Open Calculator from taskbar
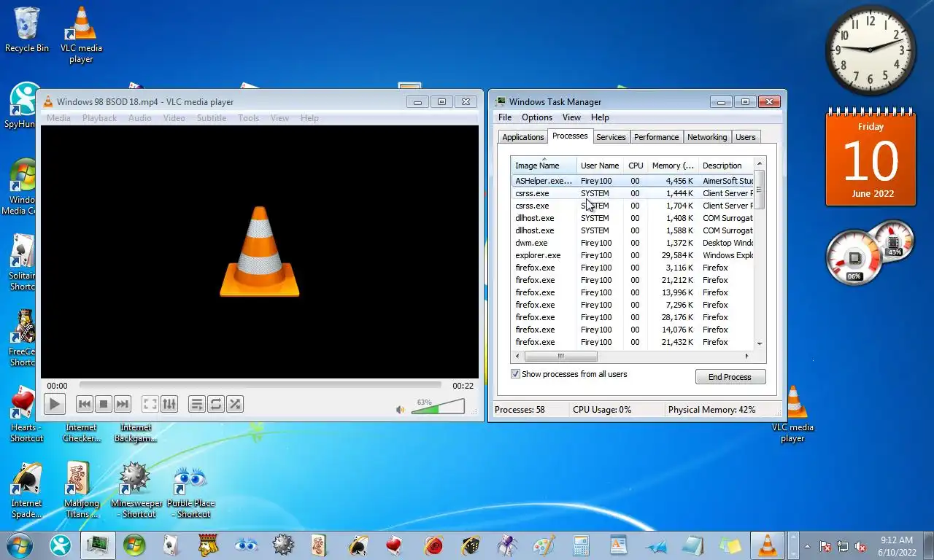 [x=581, y=545]
